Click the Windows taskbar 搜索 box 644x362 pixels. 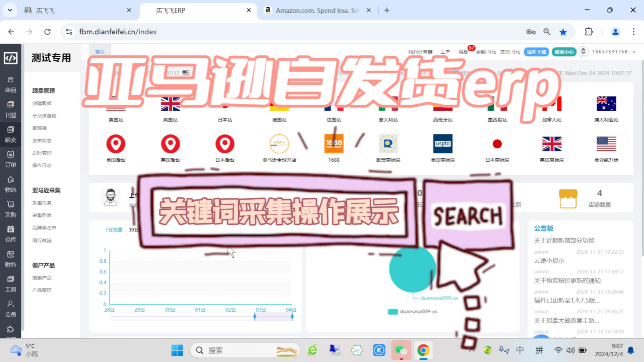click(x=245, y=350)
